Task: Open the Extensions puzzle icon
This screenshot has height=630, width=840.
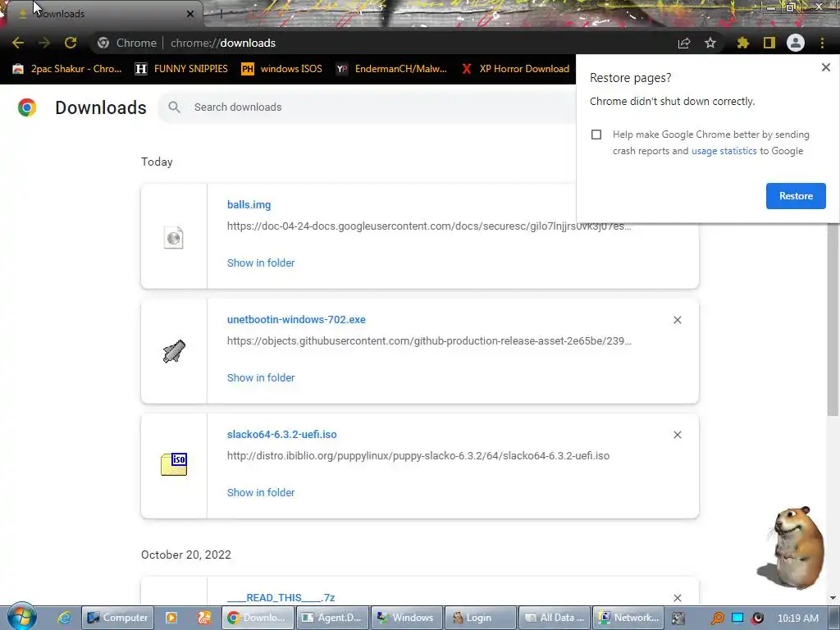Action: click(x=742, y=43)
